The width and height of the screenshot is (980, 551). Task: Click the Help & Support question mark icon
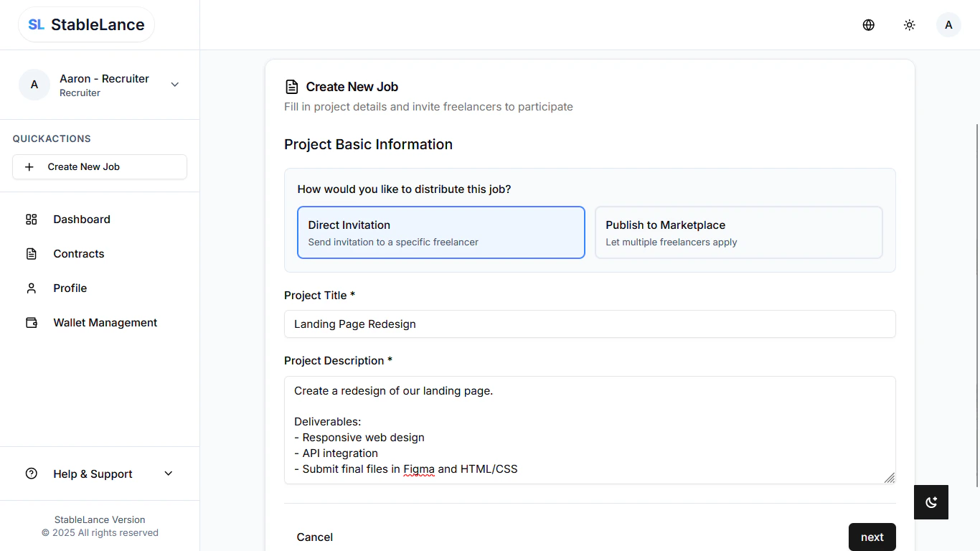tap(30, 474)
